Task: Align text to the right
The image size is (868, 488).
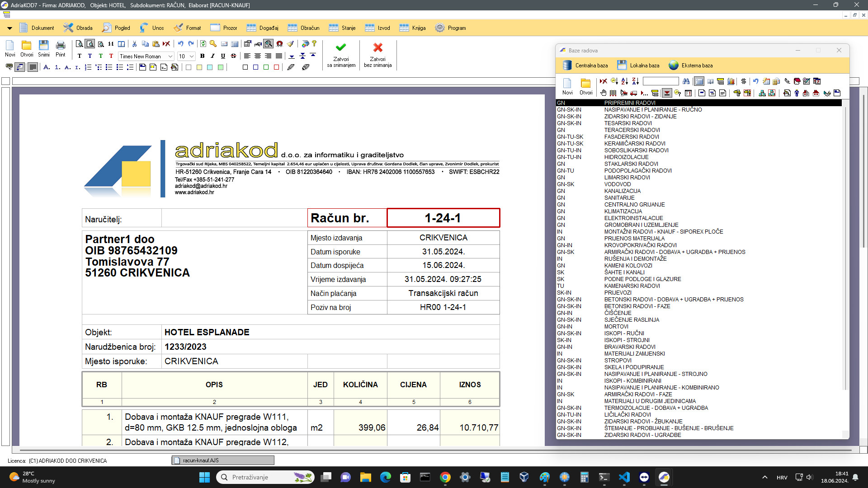Action: click(268, 56)
